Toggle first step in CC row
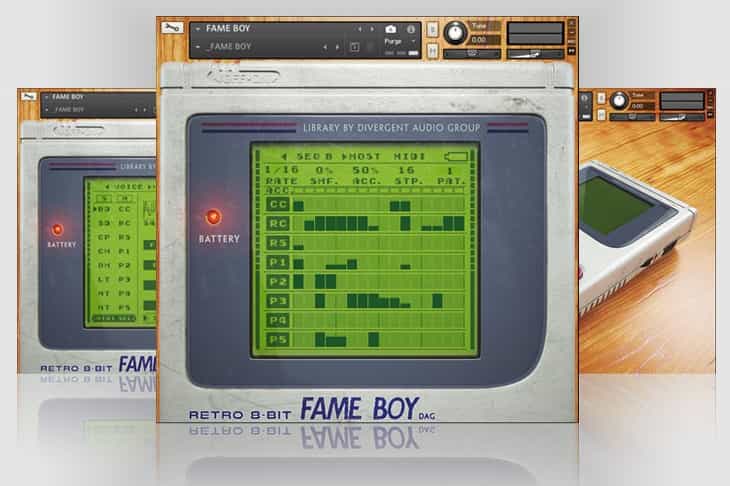 [298, 206]
